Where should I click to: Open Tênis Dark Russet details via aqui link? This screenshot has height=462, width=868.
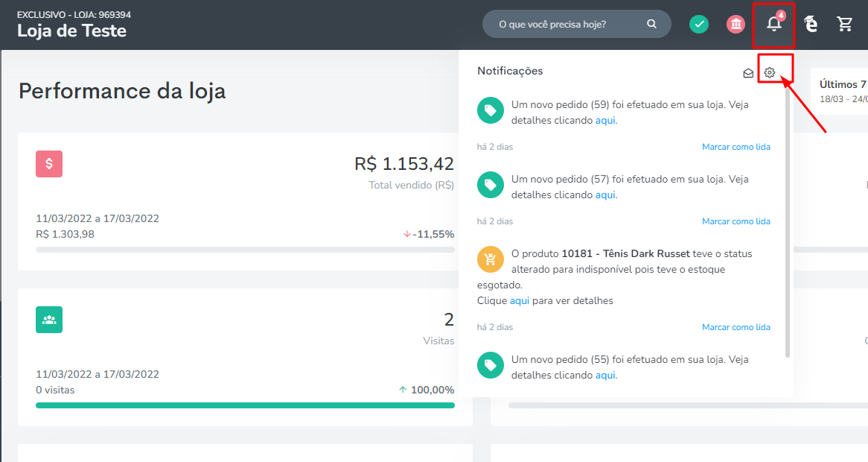tap(519, 300)
